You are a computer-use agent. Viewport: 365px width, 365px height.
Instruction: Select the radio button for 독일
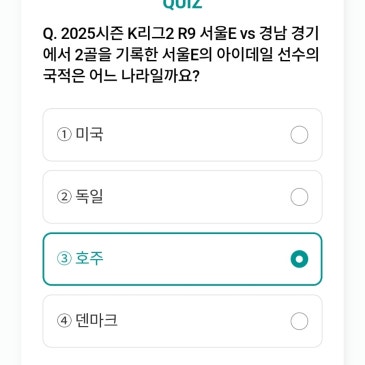299,197
